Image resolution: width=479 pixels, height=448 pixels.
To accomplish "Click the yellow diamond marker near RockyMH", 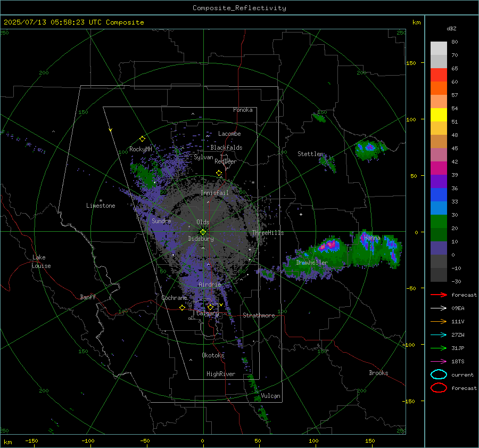I will pos(142,139).
